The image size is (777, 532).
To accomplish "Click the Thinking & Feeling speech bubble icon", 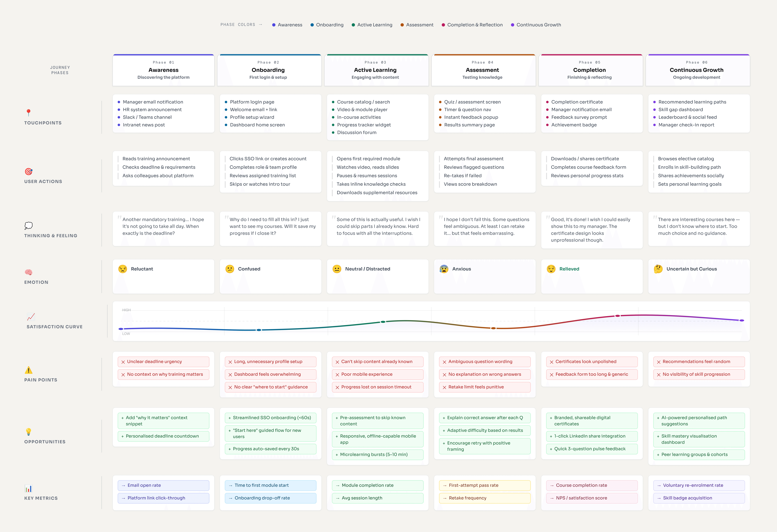I will tap(28, 226).
